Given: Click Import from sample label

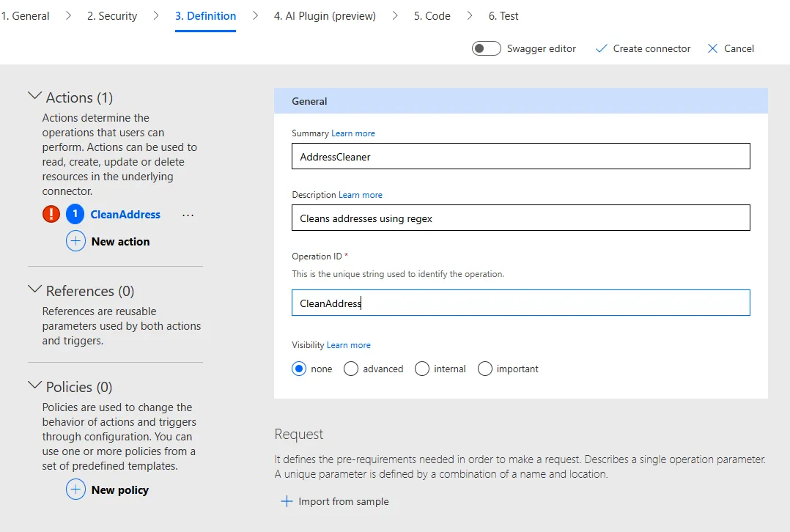Looking at the screenshot, I should (x=344, y=502).
